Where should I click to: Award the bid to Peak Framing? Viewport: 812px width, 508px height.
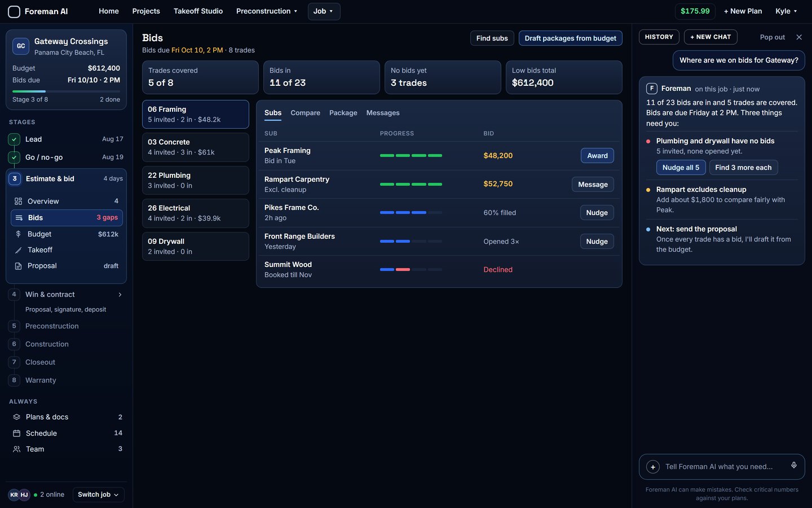tap(597, 156)
